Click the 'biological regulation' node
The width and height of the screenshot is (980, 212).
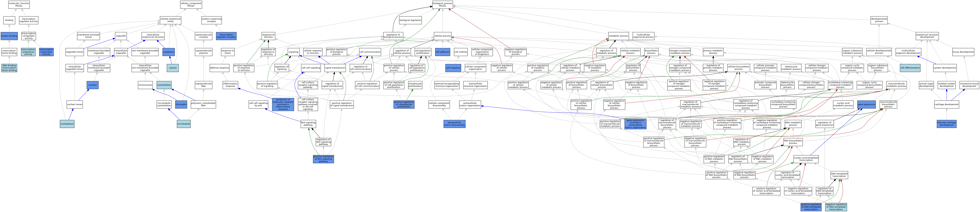pos(411,20)
